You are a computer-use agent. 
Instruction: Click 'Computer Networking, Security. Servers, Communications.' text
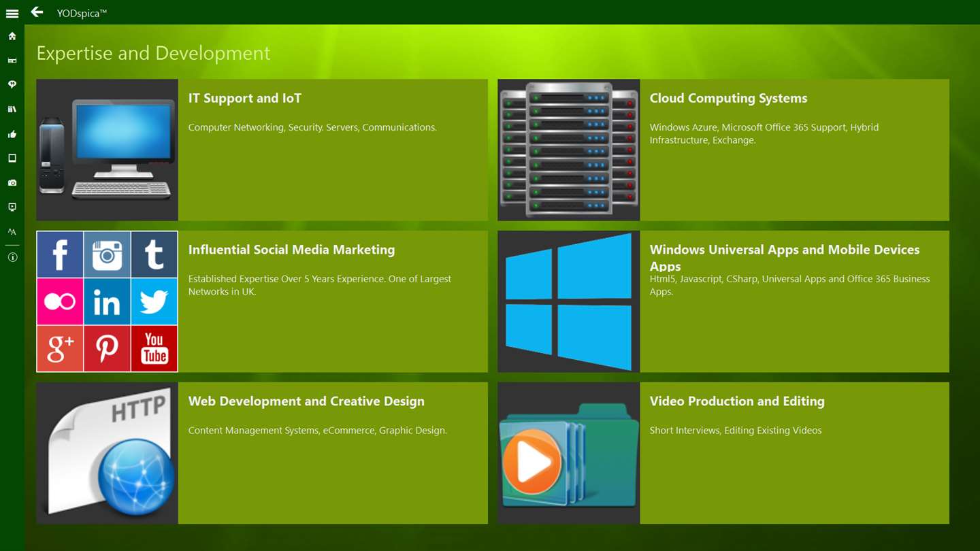pyautogui.click(x=312, y=127)
